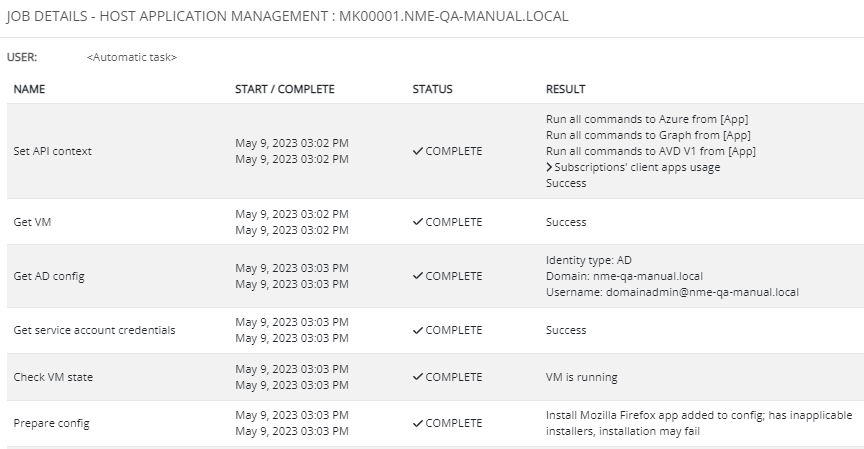The image size is (864, 449).
Task: Click the NAME column header
Action: [29, 89]
